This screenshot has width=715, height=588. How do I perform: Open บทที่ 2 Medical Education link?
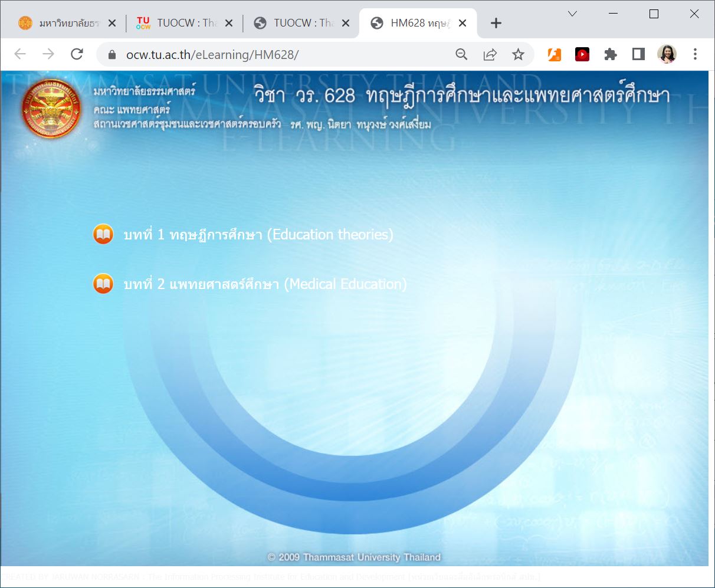(265, 284)
